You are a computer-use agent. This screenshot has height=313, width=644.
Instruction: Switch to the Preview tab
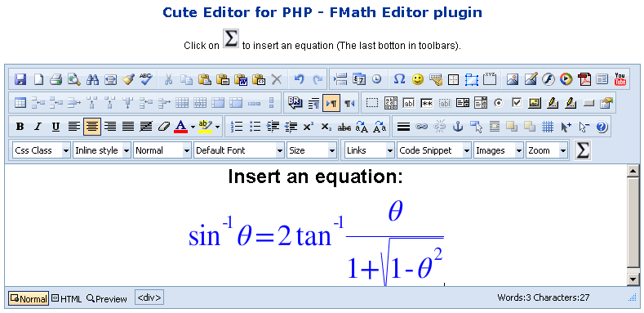coord(107,298)
